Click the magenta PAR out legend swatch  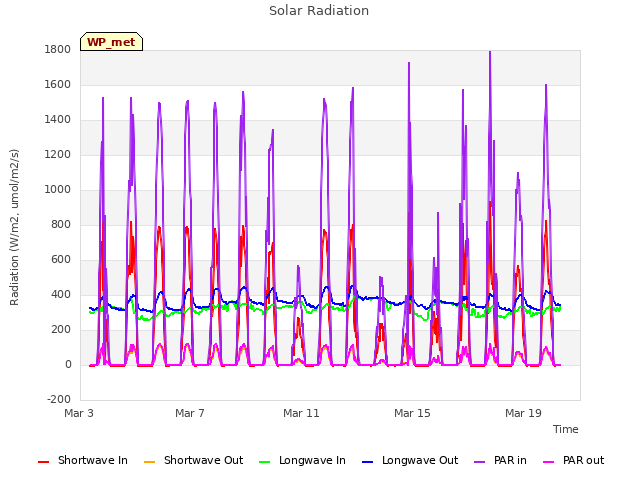point(548,462)
